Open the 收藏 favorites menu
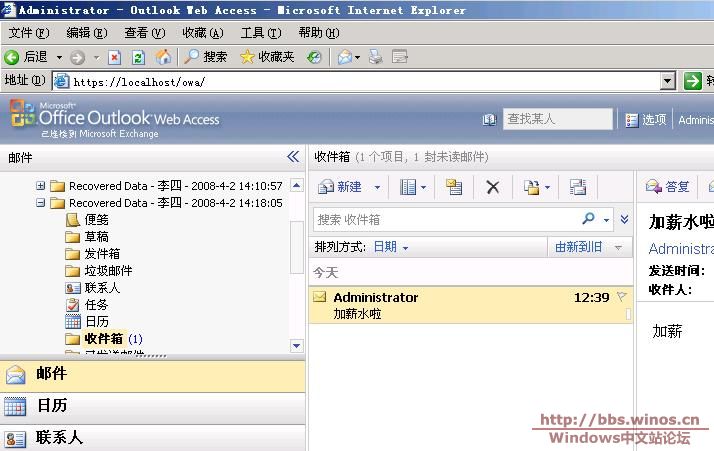 [202, 33]
